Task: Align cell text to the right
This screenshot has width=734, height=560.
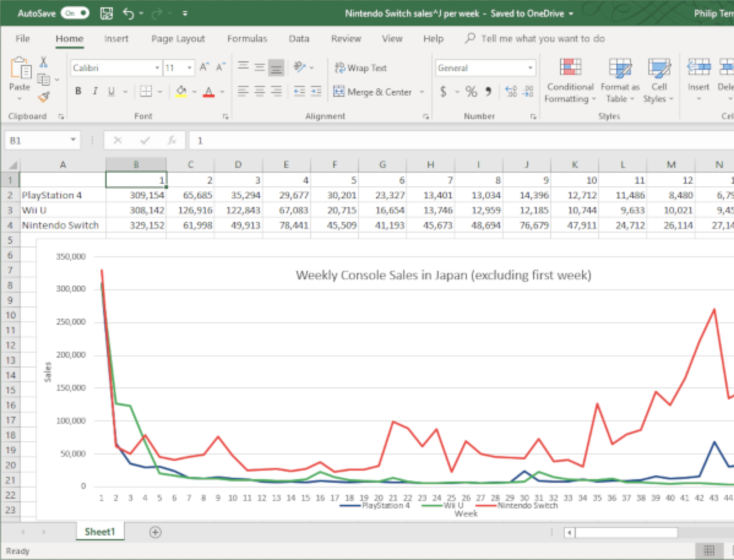Action: pyautogui.click(x=276, y=91)
